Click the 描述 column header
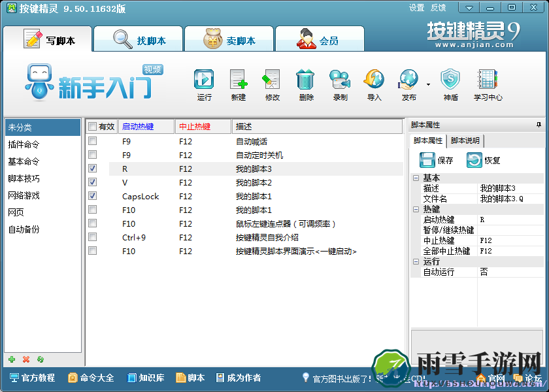 (317, 126)
